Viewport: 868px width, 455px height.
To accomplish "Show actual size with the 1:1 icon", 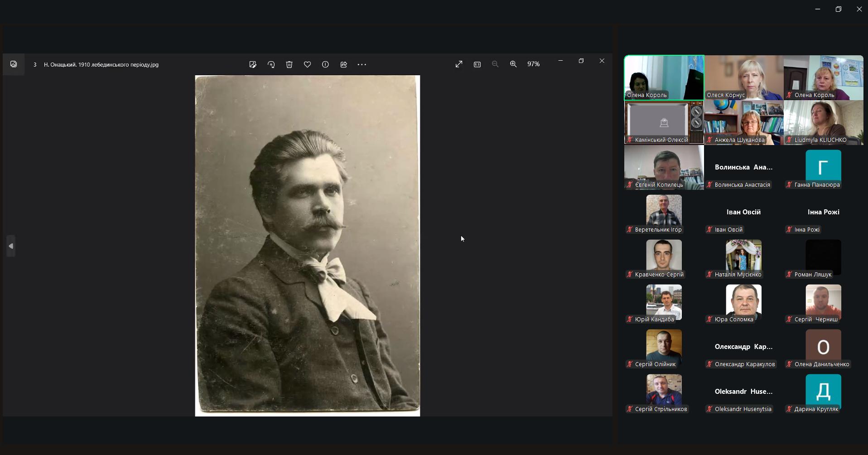I will [477, 64].
